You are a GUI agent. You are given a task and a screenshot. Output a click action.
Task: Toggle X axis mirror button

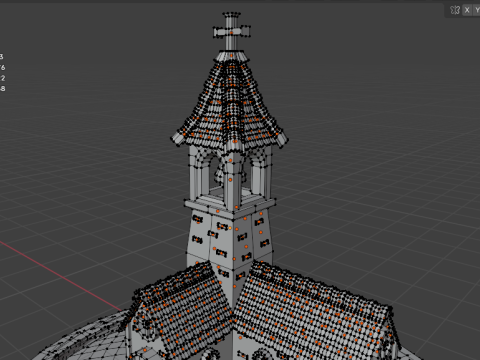coord(467,10)
